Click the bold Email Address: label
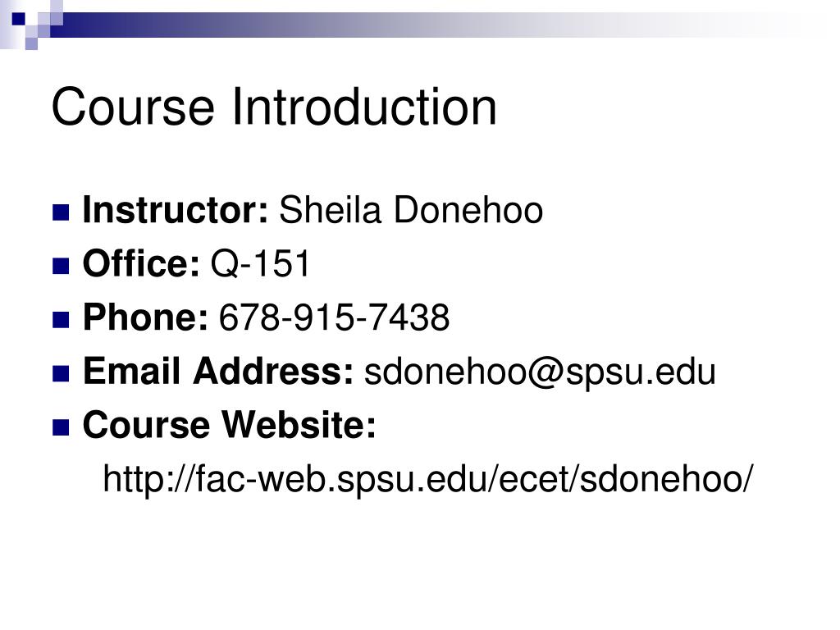 pos(218,371)
